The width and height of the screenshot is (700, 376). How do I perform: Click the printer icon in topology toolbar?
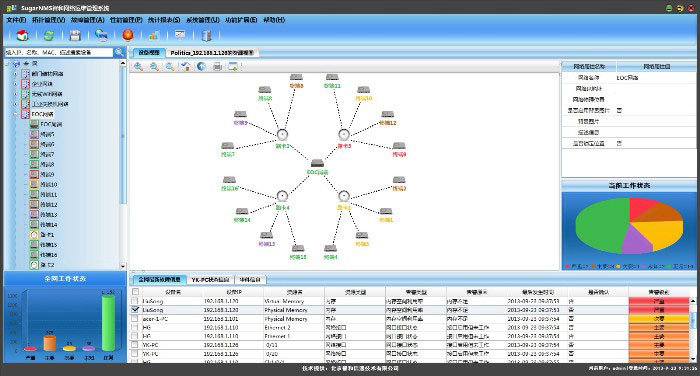(x=217, y=67)
